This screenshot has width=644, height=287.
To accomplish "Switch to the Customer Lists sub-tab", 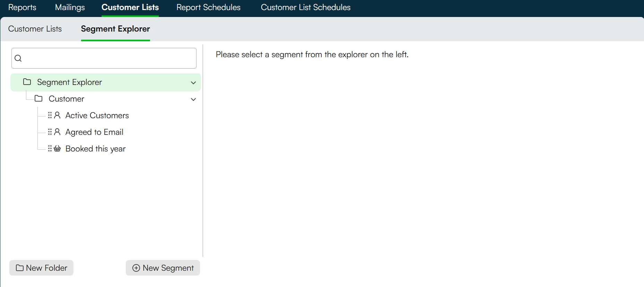I will tap(35, 29).
